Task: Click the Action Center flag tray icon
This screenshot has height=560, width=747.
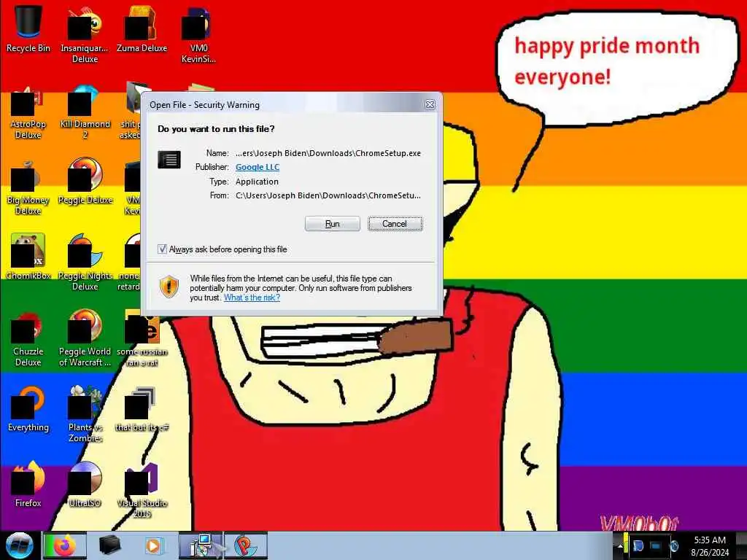Action: pos(638,545)
